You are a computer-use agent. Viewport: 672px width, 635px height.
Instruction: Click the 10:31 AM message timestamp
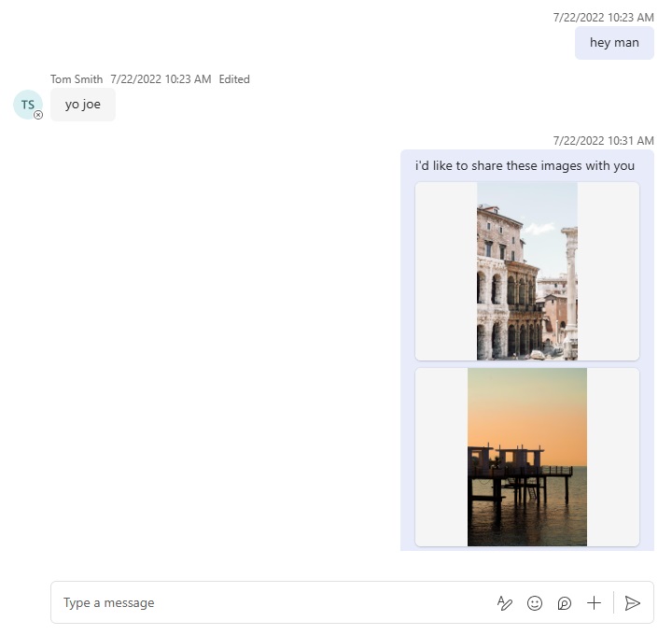click(603, 141)
